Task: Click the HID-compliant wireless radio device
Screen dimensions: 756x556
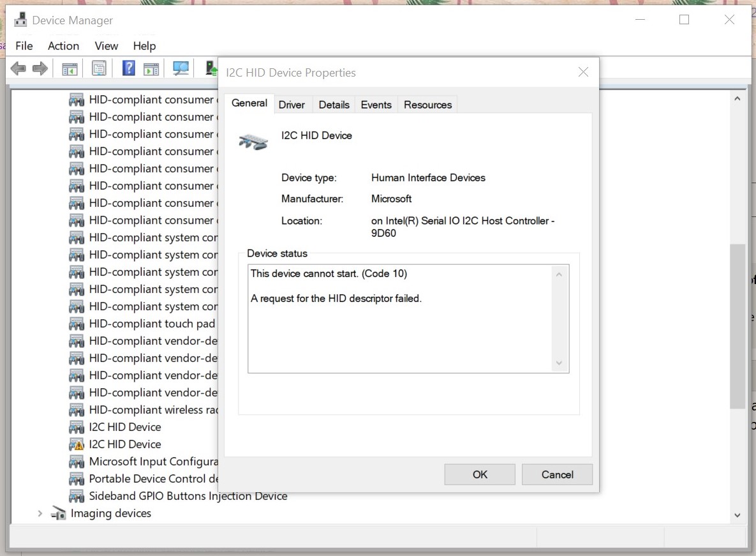Action: pos(152,410)
